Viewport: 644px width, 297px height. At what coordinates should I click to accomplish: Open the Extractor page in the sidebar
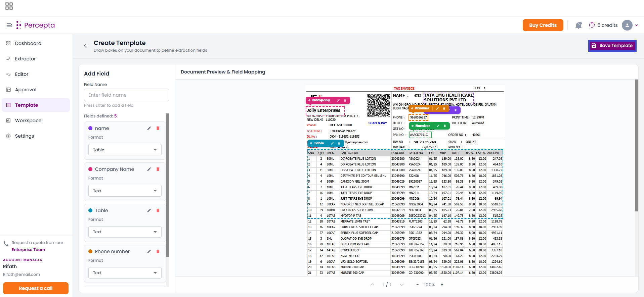25,59
